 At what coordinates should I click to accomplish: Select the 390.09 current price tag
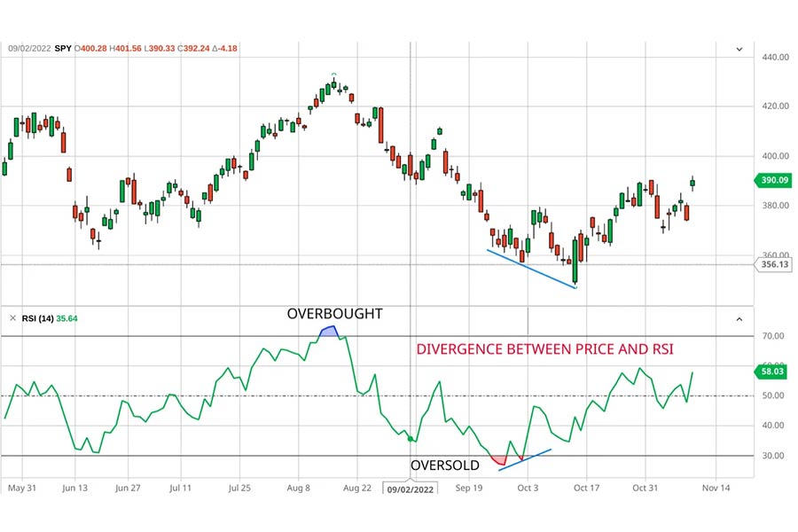[x=772, y=180]
